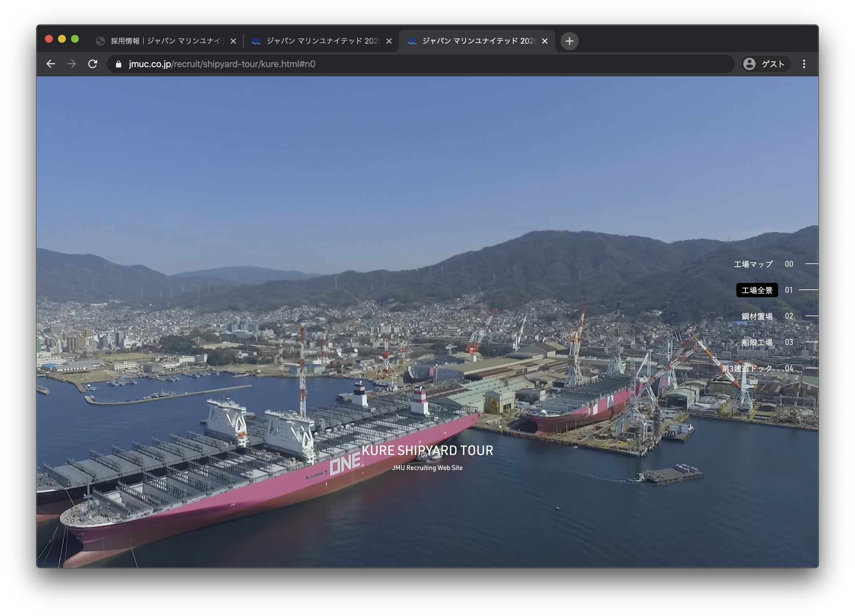855x616 pixels.
Task: Switch to the second ジャパン マリンユナイテッド tab
Action: tap(321, 41)
